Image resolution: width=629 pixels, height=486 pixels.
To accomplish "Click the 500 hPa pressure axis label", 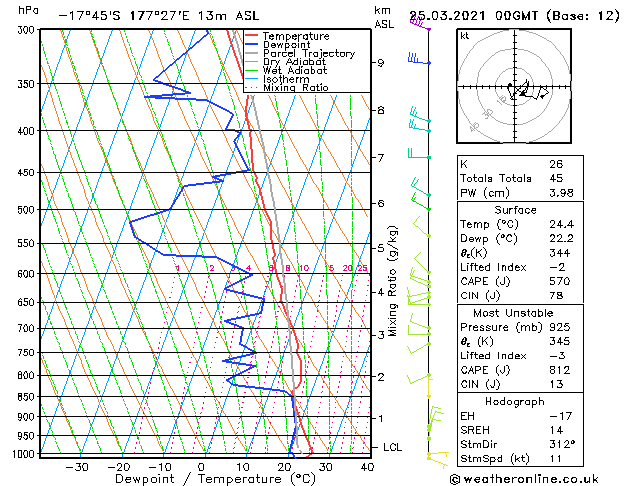I will coord(26,210).
